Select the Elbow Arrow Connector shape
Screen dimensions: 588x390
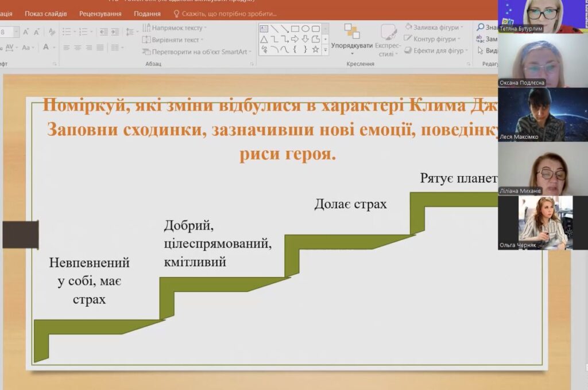coord(285,39)
